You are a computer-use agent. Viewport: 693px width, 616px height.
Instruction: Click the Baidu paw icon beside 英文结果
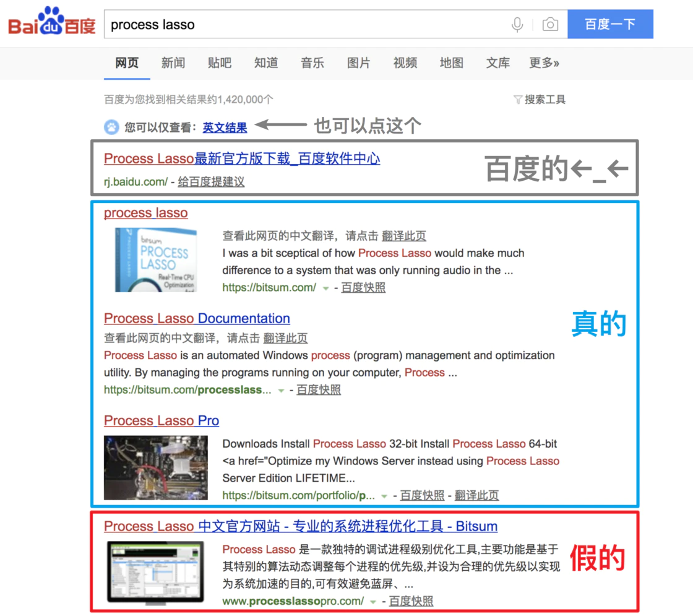tap(111, 128)
